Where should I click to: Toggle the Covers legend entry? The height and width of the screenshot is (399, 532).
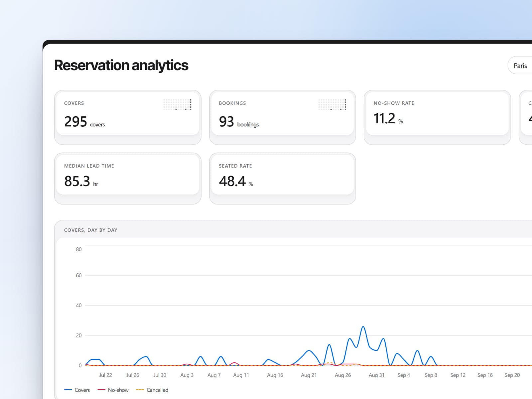(77, 390)
